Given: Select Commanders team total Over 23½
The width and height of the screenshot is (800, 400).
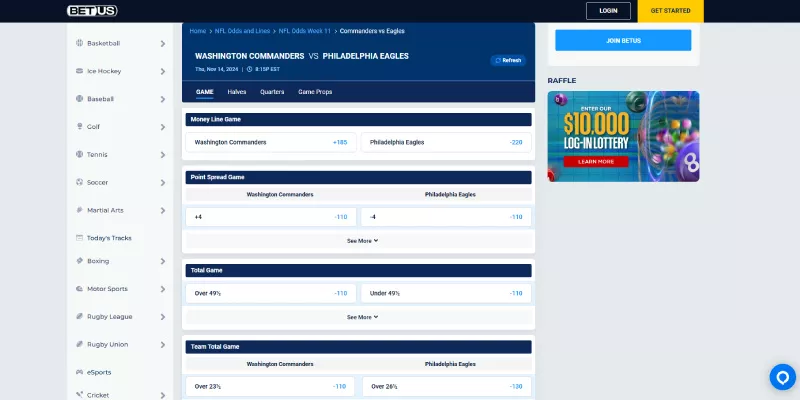Looking at the screenshot, I should [x=270, y=387].
